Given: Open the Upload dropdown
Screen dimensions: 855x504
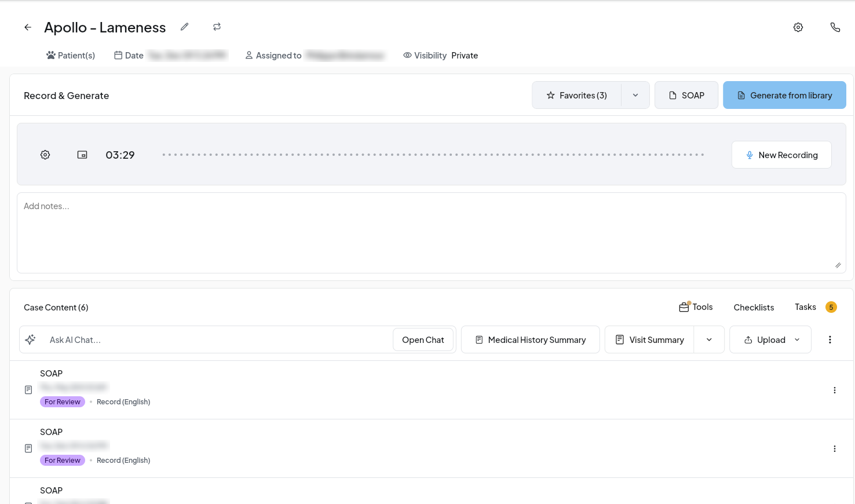Looking at the screenshot, I should tap(770, 339).
